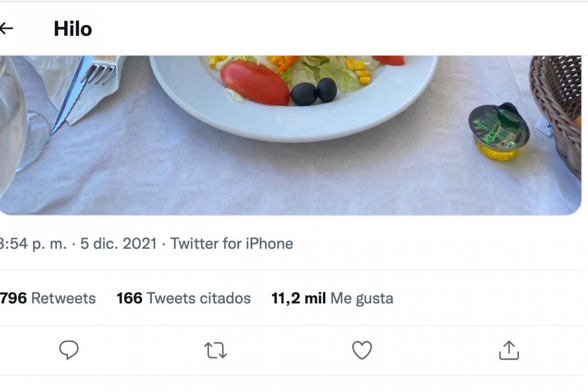
Task: Click the 5 dic. 2021 date
Action: pos(118,244)
